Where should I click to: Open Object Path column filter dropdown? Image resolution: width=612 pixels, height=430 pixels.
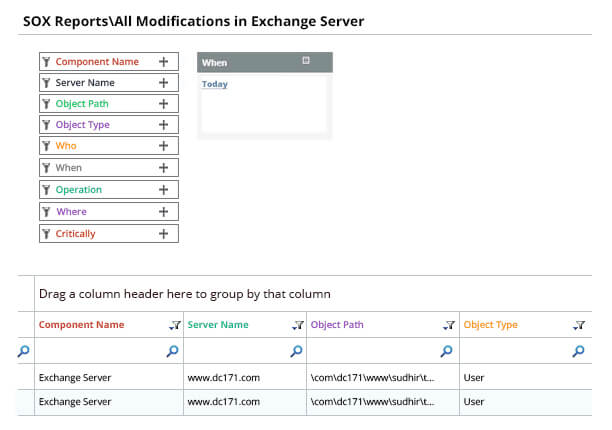449,325
